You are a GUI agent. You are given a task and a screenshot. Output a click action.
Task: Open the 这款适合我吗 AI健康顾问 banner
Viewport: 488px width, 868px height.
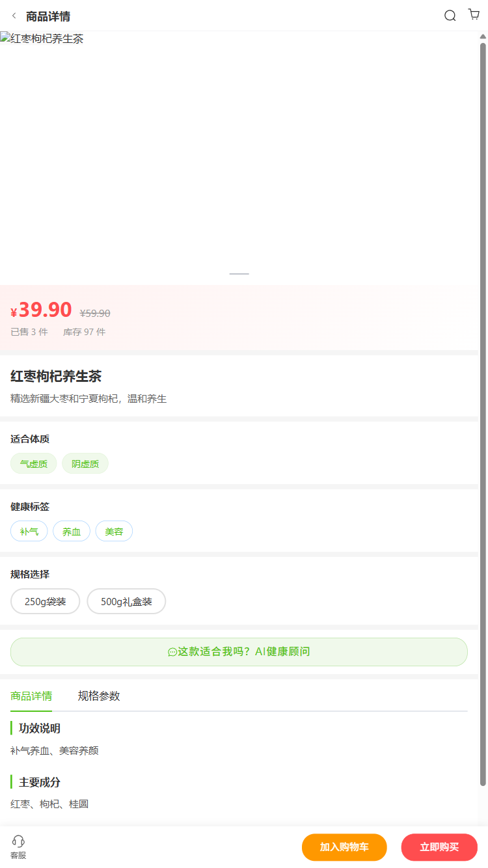(239, 651)
